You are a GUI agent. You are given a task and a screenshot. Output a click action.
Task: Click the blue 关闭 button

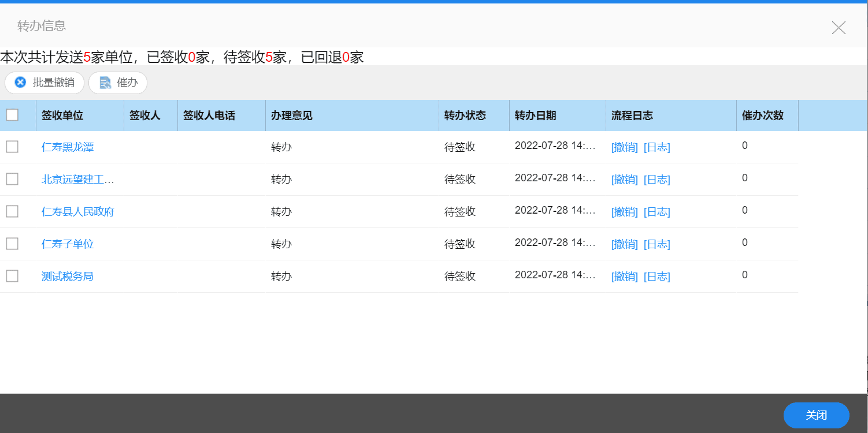click(816, 415)
